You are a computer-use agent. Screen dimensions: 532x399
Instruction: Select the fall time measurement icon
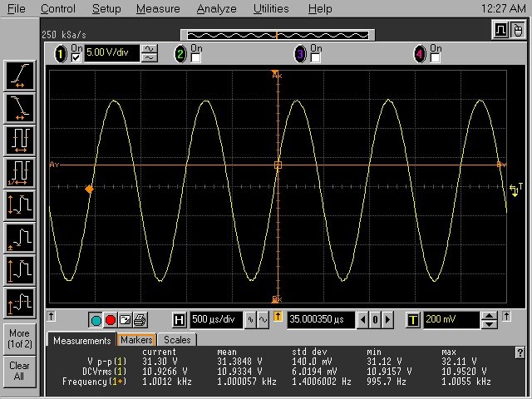20,109
